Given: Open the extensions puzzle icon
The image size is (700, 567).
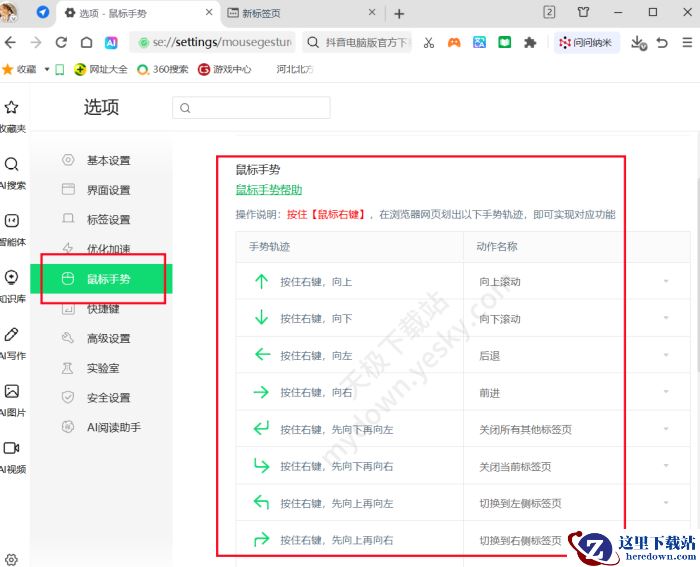Looking at the screenshot, I should click(530, 42).
